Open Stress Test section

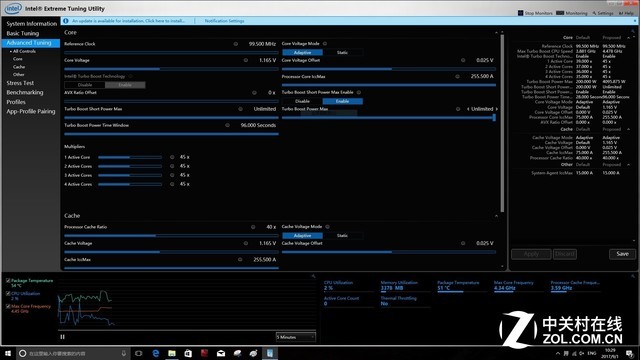(20, 83)
